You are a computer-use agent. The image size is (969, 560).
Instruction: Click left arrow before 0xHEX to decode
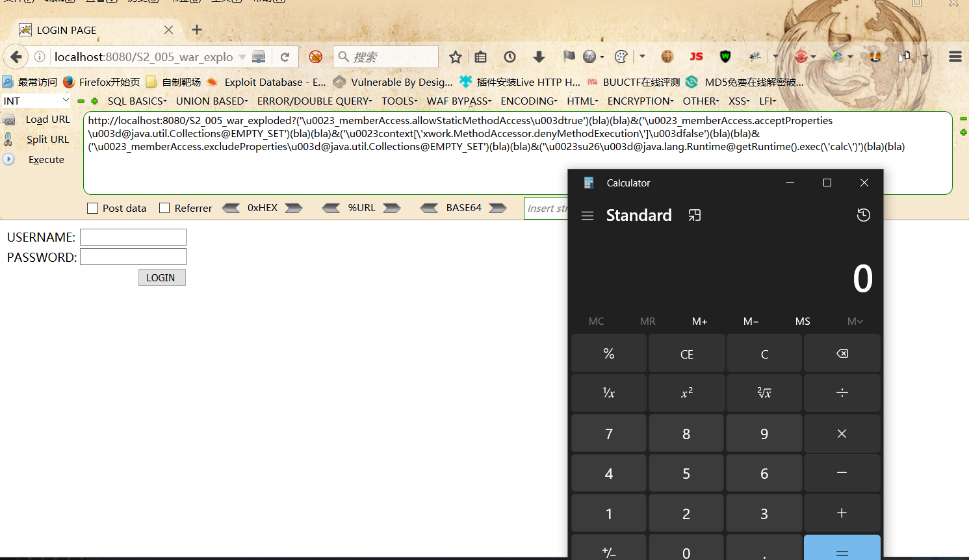click(x=231, y=208)
